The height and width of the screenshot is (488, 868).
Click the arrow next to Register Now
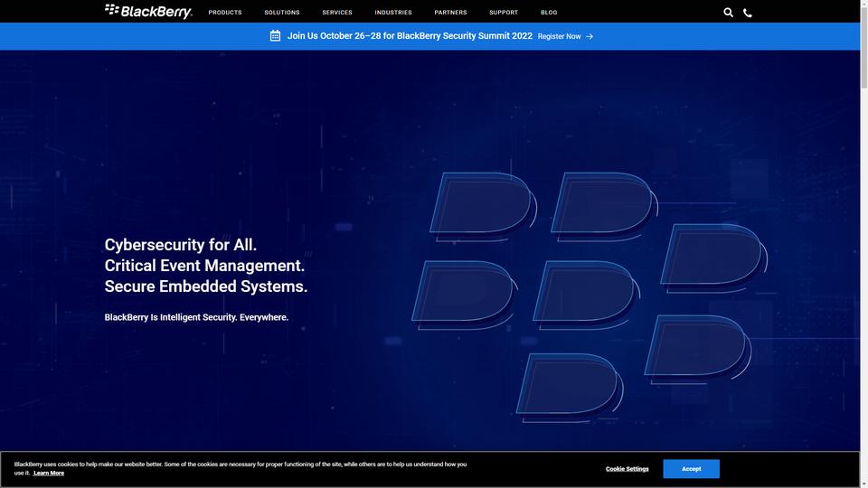click(590, 36)
